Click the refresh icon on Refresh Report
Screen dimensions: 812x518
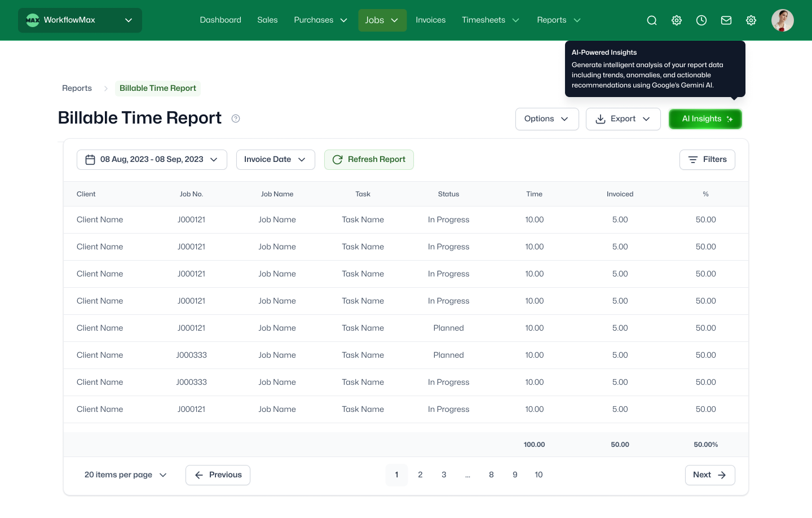[338, 160]
